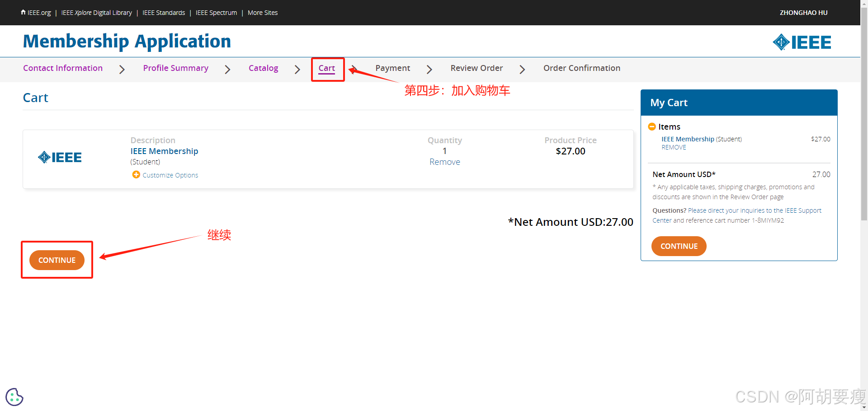Click the Net Amount USD:27.00 total text
This screenshot has height=411, width=868.
(571, 222)
